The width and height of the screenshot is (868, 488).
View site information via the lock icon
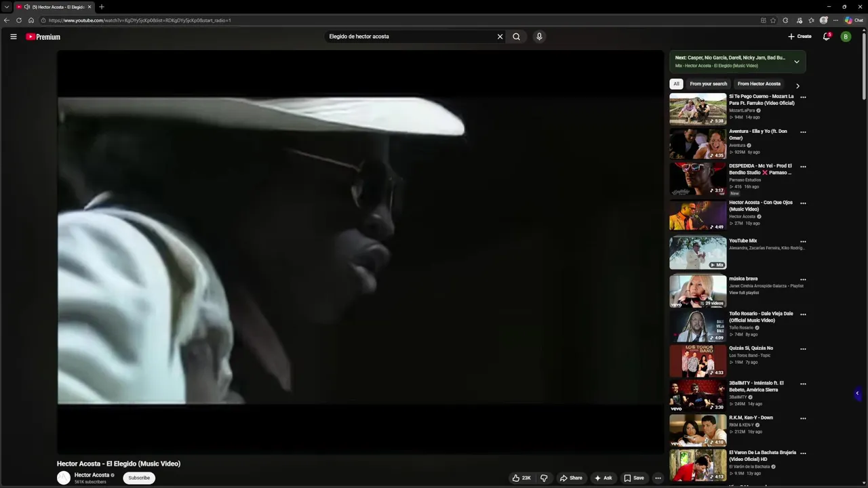pyautogui.click(x=43, y=20)
